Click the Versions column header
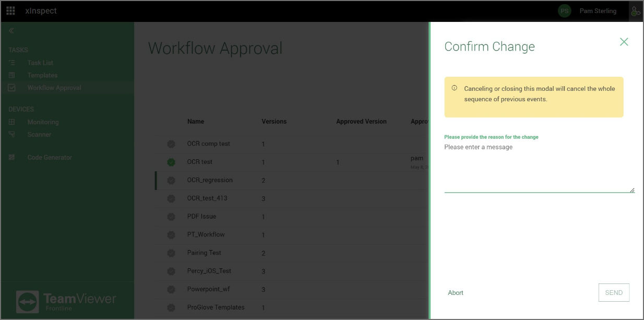 (x=274, y=122)
